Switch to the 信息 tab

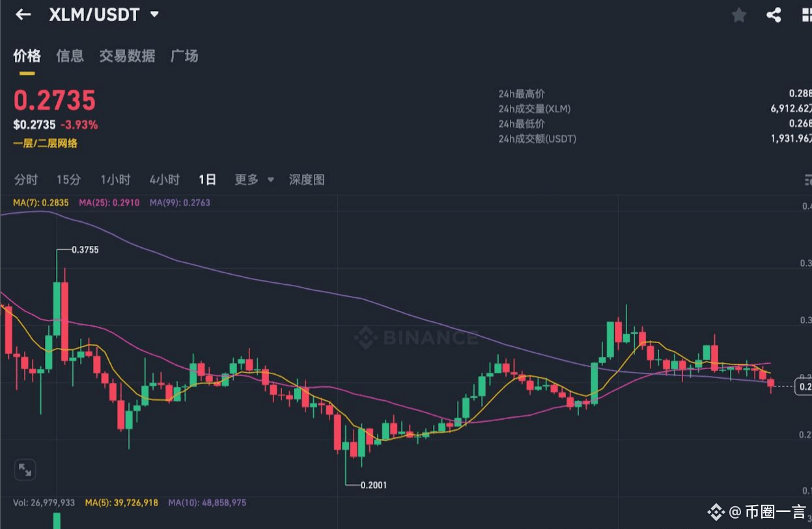click(70, 56)
